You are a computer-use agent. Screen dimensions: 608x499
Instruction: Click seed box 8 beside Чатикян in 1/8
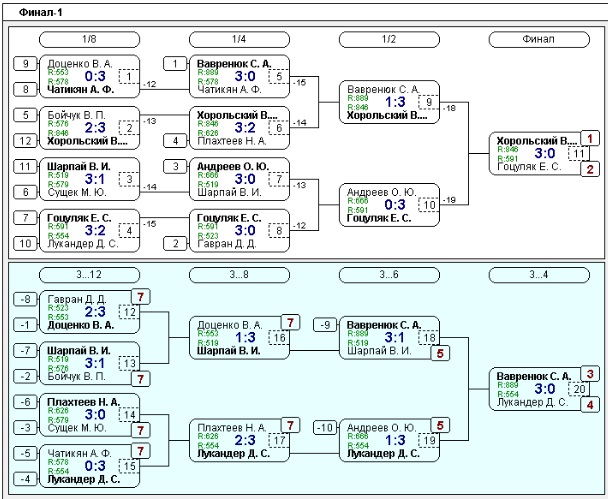click(x=25, y=89)
